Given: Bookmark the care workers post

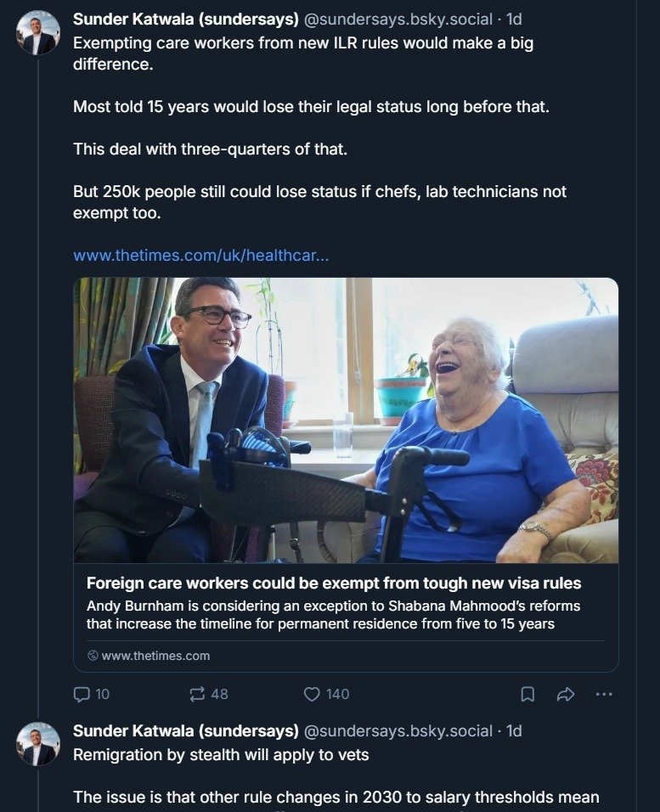Looking at the screenshot, I should 527,694.
